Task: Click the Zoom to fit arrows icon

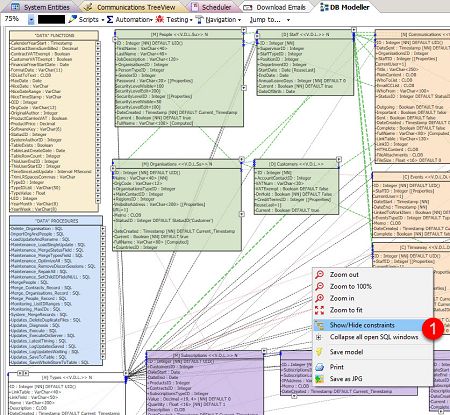Action: pos(319,310)
